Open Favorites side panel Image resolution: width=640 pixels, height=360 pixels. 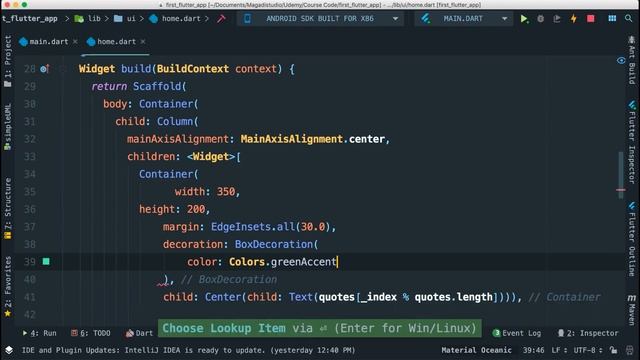7,287
